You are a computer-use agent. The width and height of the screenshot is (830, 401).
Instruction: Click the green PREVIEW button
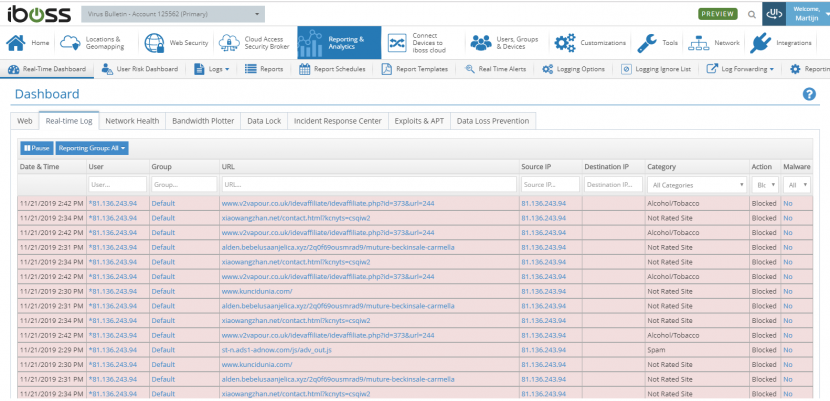(718, 14)
